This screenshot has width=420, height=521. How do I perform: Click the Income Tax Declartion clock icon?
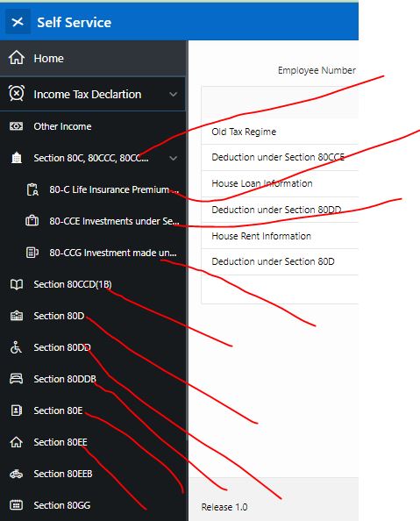pos(17,93)
